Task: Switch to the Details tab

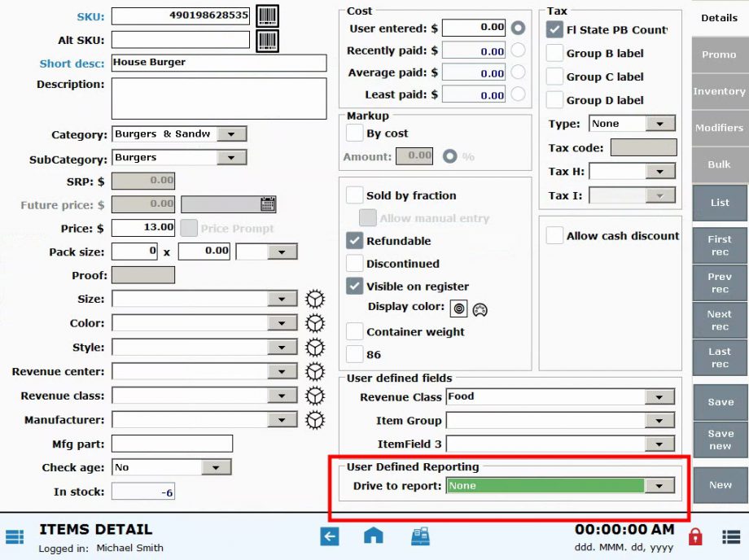Action: 720,18
